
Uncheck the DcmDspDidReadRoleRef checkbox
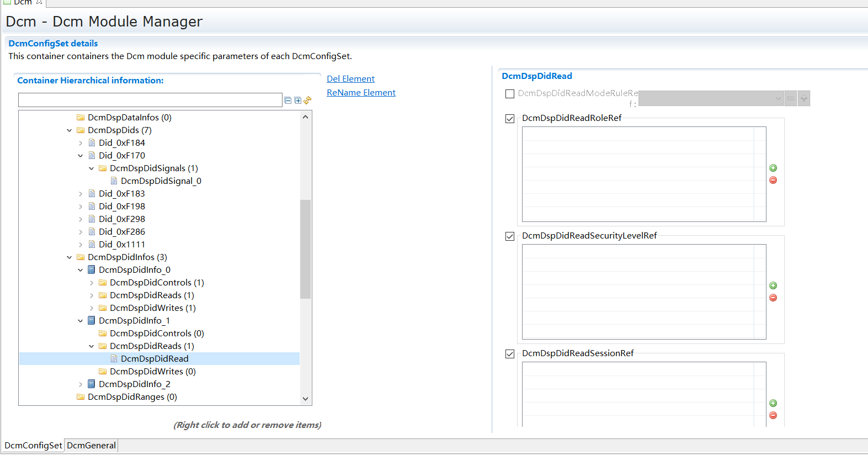510,119
